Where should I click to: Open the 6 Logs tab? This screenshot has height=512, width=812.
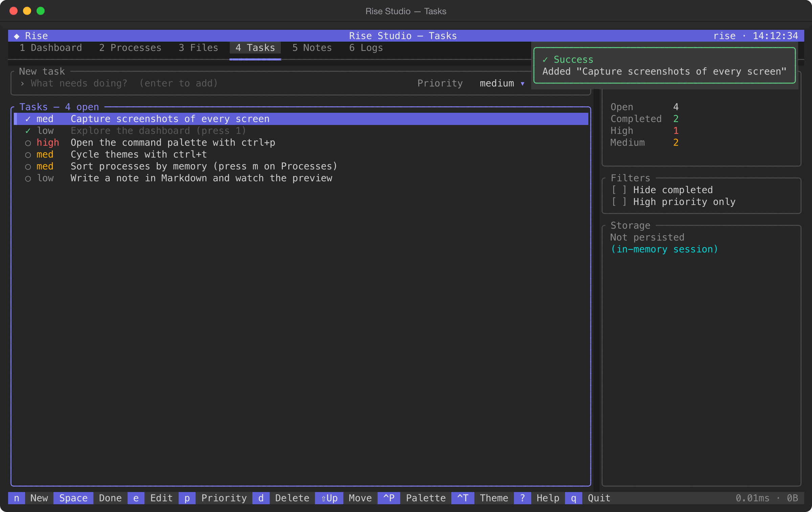pos(366,48)
